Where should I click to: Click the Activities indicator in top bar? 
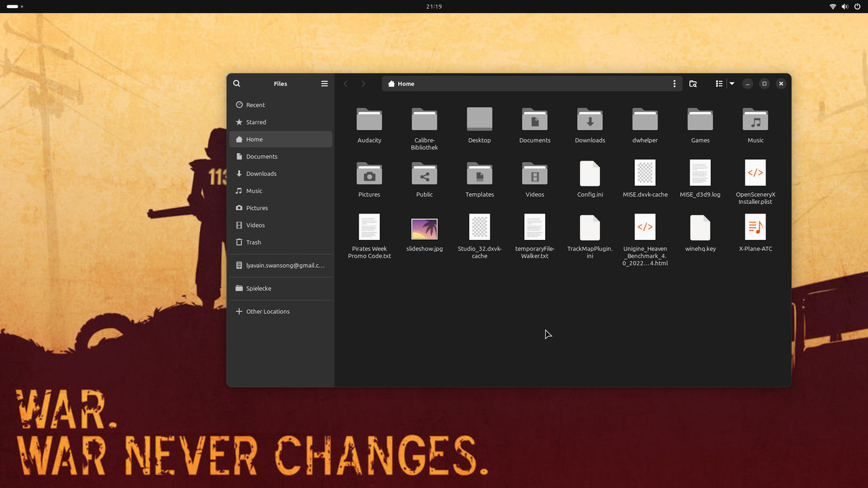(x=15, y=6)
